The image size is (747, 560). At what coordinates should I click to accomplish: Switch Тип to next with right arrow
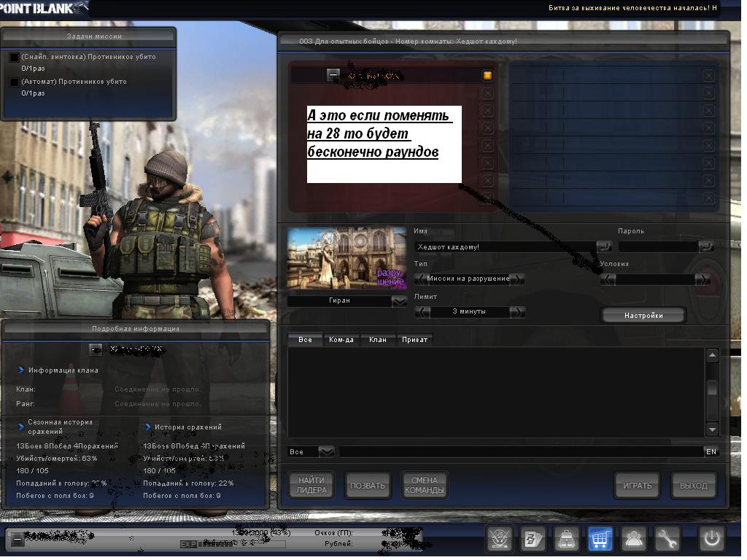(517, 279)
